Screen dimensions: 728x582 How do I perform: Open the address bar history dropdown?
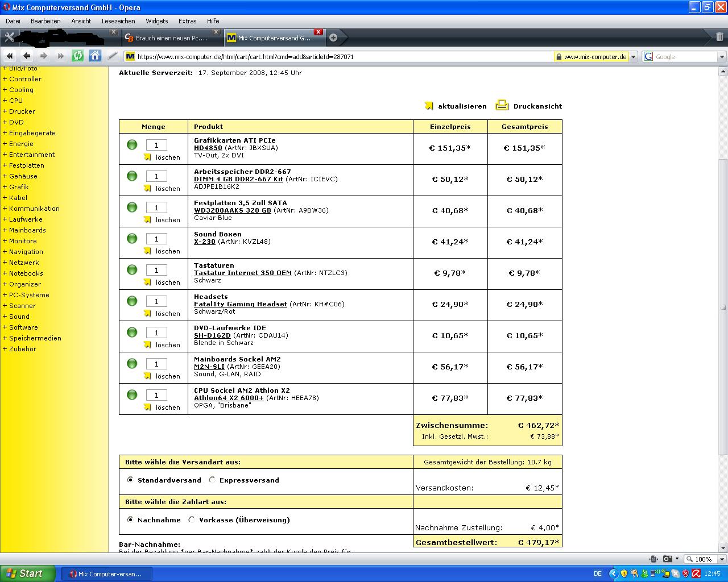(634, 57)
